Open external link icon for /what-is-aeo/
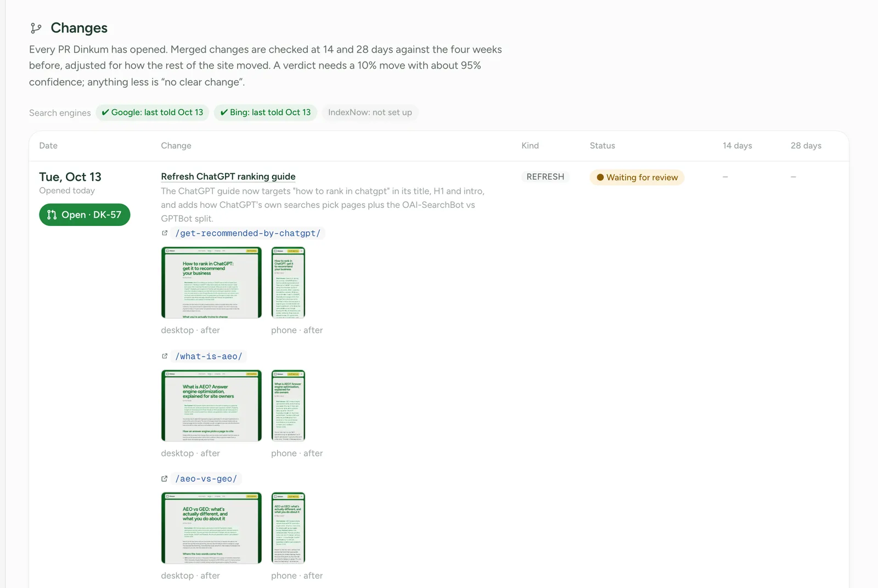The height and width of the screenshot is (588, 878). (165, 356)
